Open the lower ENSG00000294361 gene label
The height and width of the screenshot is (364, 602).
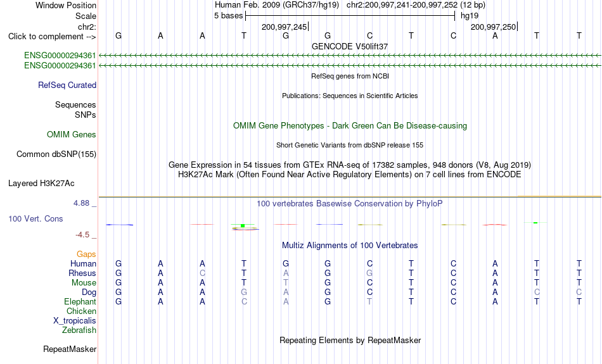tap(60, 66)
